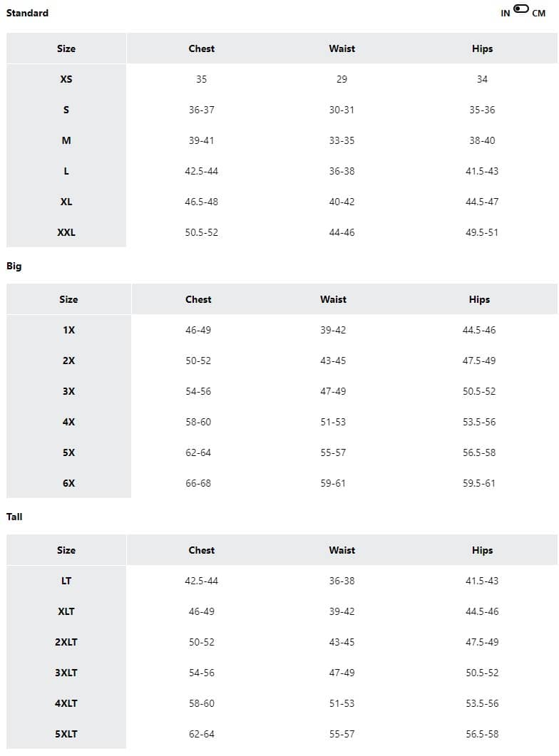Select Chest column header in Standard table

(201, 48)
